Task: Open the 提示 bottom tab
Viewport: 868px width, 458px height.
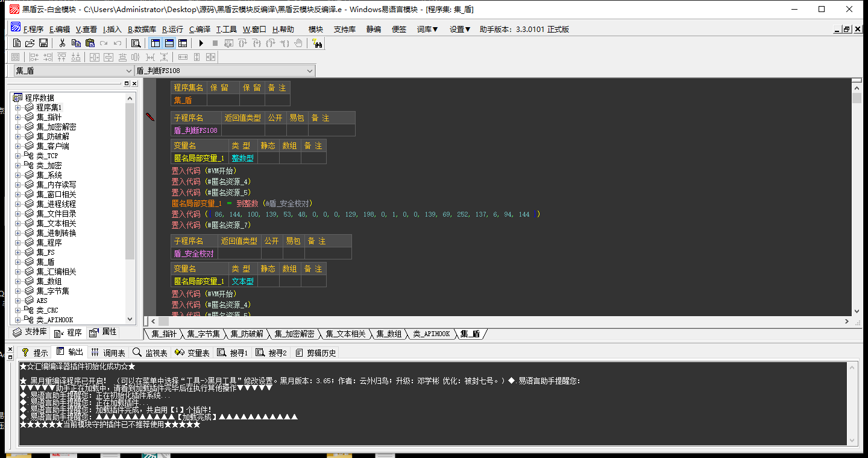Action: tap(35, 352)
